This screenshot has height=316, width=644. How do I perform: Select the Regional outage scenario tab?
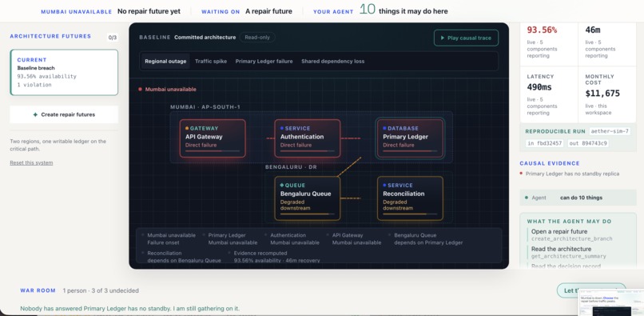[x=165, y=62]
